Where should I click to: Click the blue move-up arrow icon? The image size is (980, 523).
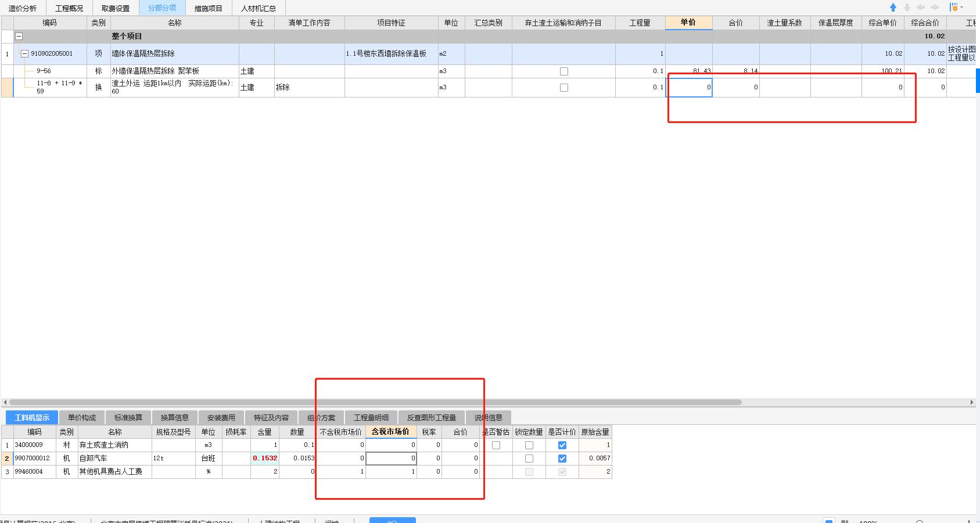(x=893, y=8)
